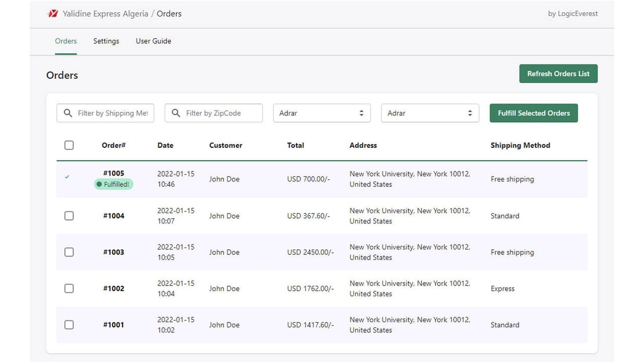This screenshot has width=644, height=362.
Task: Click date 2022-01-15 10:02
Action: [176, 325]
